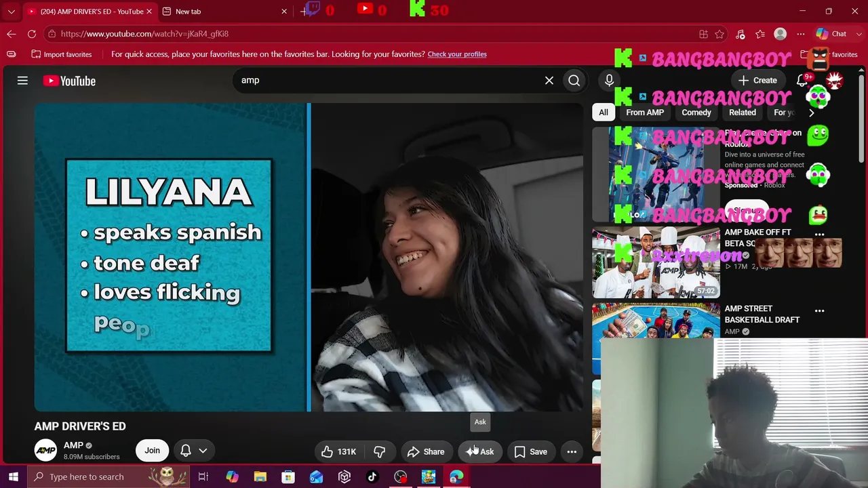Open Task View on the taskbar
Image resolution: width=868 pixels, height=488 pixels.
tap(203, 476)
